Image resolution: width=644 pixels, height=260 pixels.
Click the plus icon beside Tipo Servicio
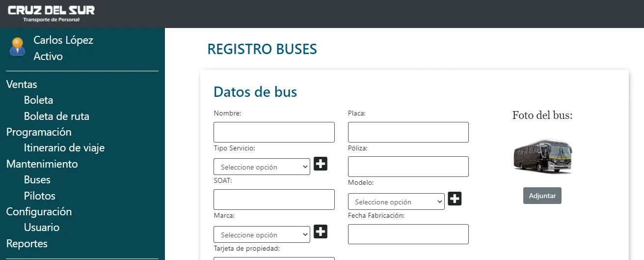click(x=321, y=164)
